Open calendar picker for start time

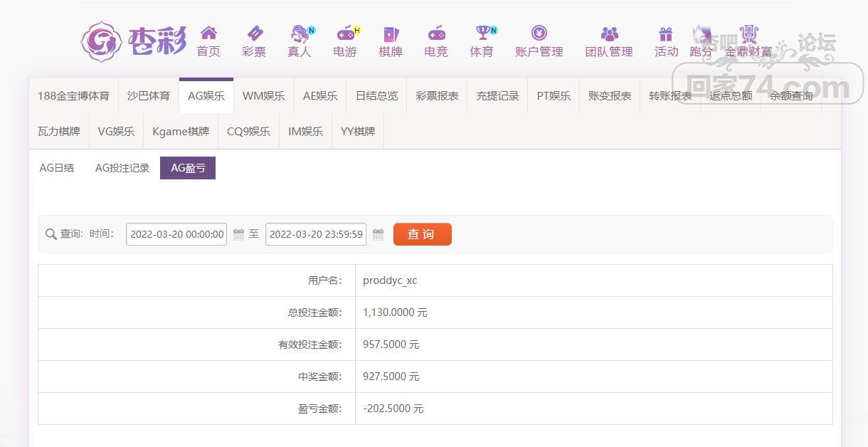pos(239,234)
